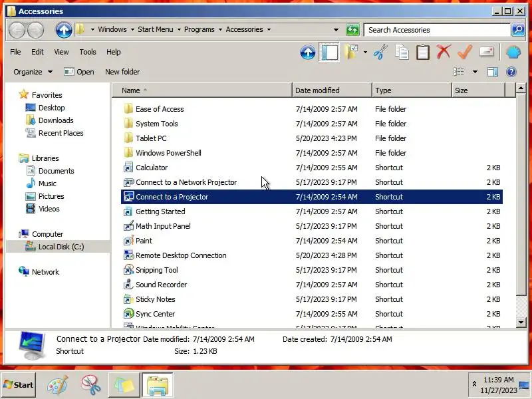The height and width of the screenshot is (399, 532).
Task: Select the Documents library
Action: [57, 171]
